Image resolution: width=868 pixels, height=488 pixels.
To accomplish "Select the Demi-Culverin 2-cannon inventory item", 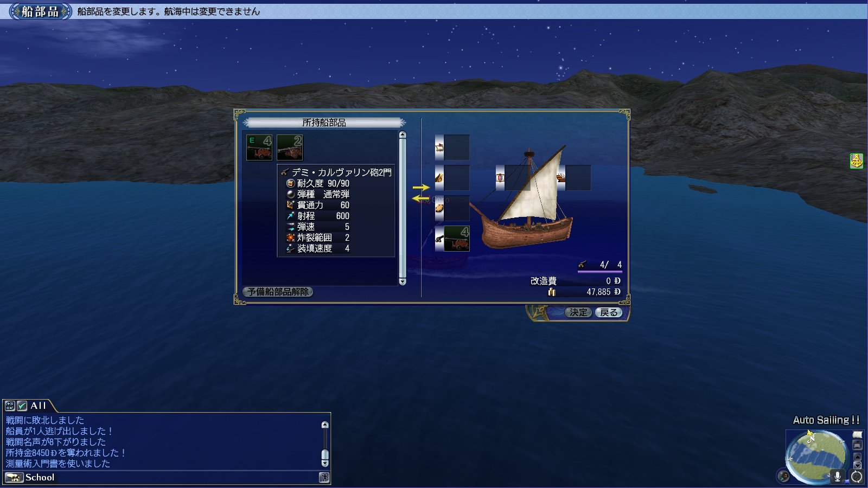I will (x=290, y=147).
